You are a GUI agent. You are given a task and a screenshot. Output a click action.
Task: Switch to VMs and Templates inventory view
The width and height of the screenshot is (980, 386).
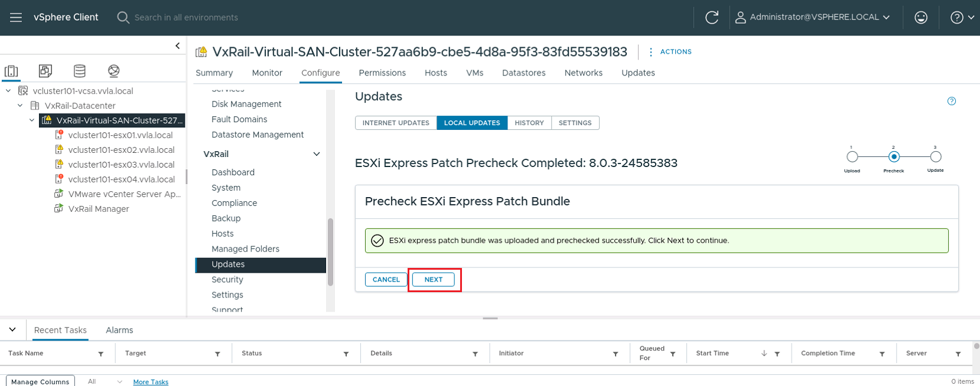pos(45,71)
